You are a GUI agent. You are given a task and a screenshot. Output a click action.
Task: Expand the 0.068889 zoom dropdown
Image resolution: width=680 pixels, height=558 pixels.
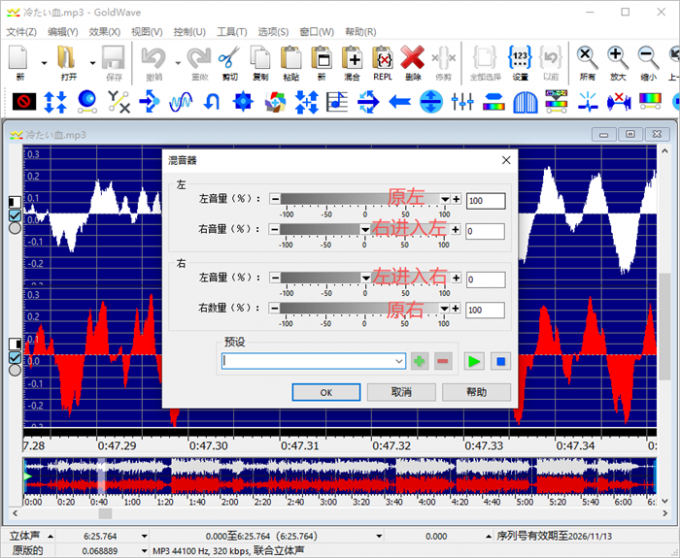coord(144,551)
